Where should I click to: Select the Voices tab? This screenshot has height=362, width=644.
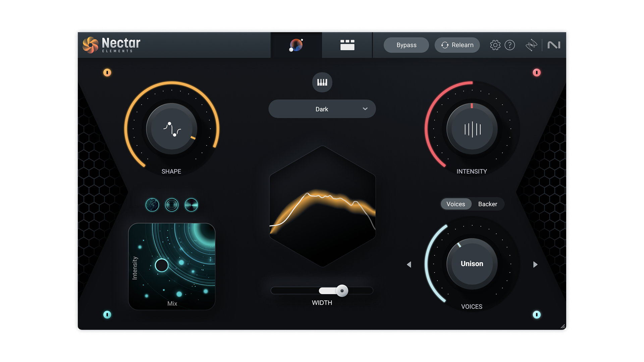(456, 204)
